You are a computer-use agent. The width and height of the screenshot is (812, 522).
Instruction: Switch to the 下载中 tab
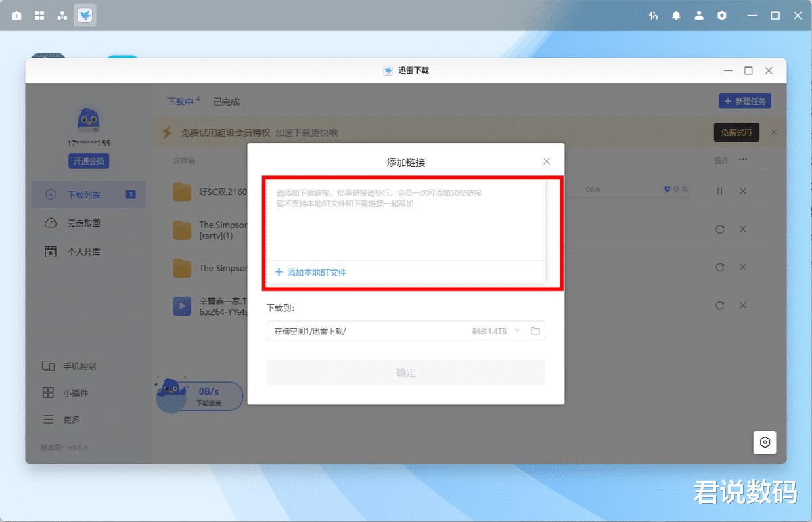click(x=180, y=102)
